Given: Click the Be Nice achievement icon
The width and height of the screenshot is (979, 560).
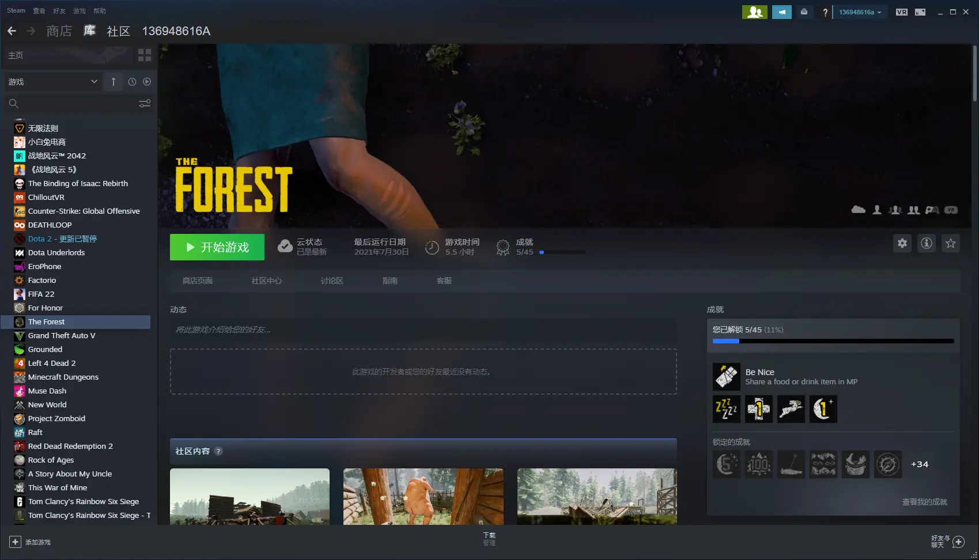Looking at the screenshot, I should point(726,377).
